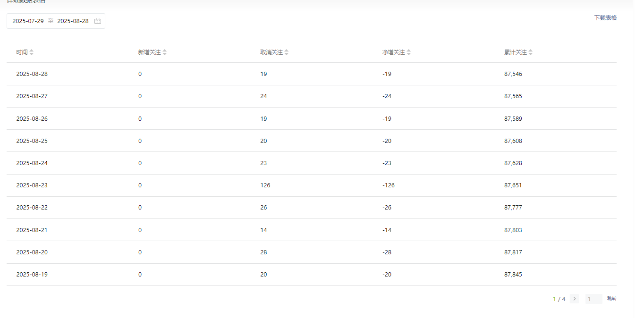Click the 跳转 page jump button
644x318 pixels.
pos(612,299)
